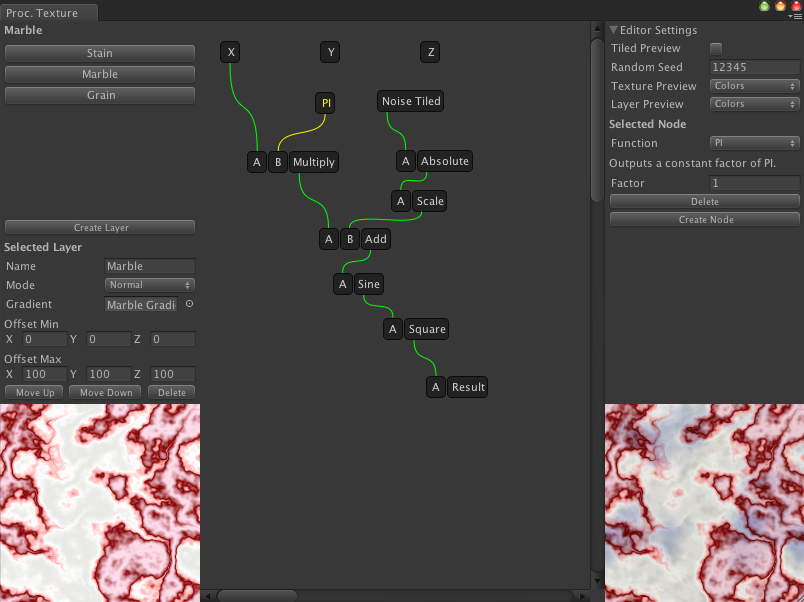The width and height of the screenshot is (804, 602).
Task: Delete the selected PI node
Action: coord(705,202)
